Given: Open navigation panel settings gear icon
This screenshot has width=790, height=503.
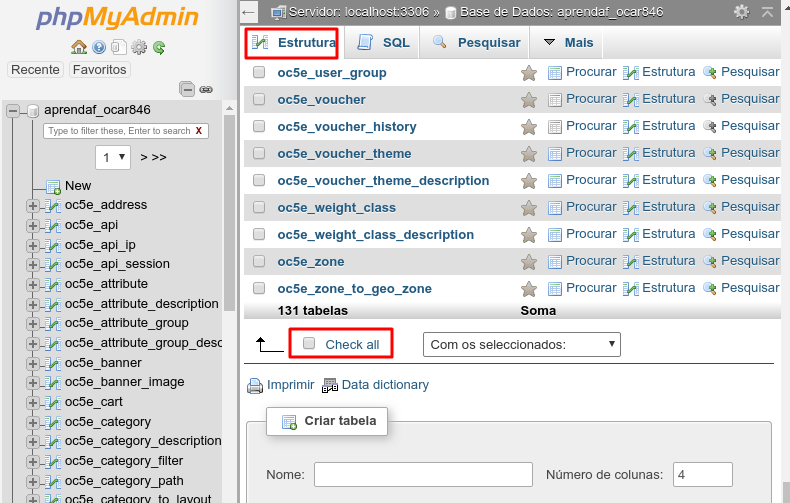Looking at the screenshot, I should pos(139,47).
